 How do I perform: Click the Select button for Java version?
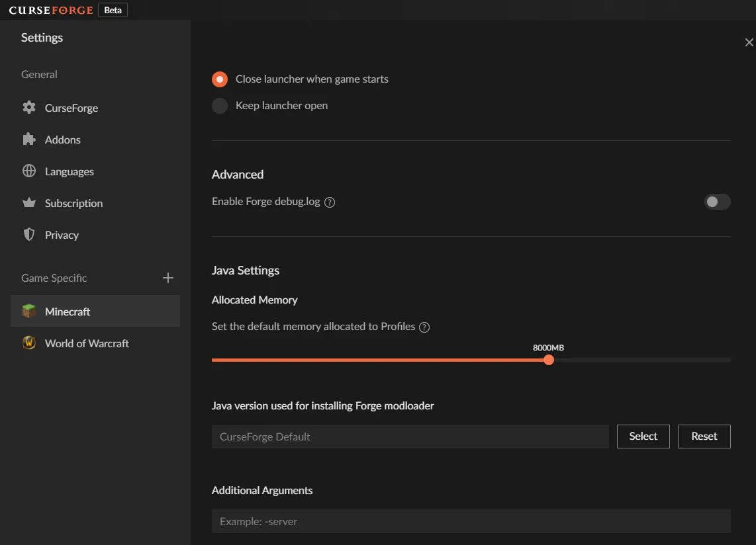[643, 436]
